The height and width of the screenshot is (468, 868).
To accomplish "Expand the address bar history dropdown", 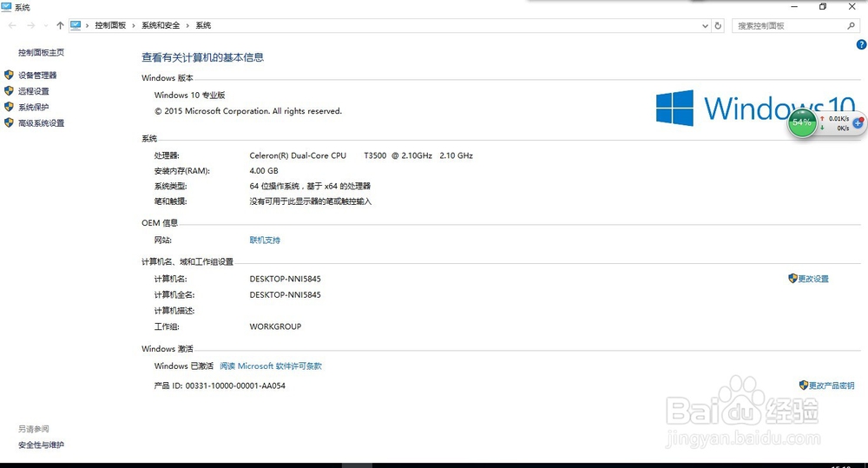I will pyautogui.click(x=705, y=25).
